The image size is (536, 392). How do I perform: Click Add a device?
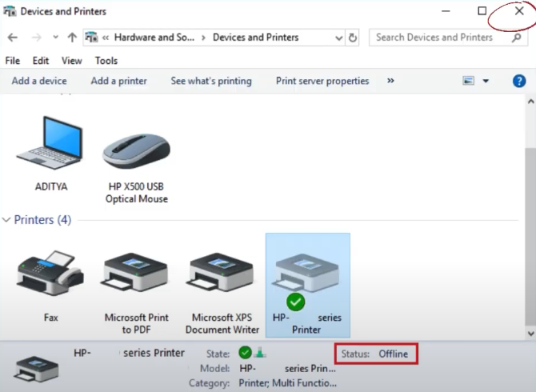click(39, 81)
